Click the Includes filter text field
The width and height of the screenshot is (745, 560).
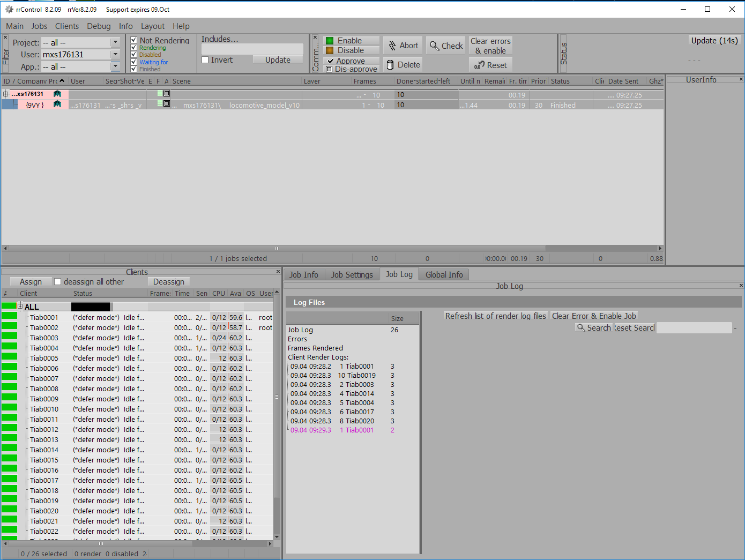(252, 49)
